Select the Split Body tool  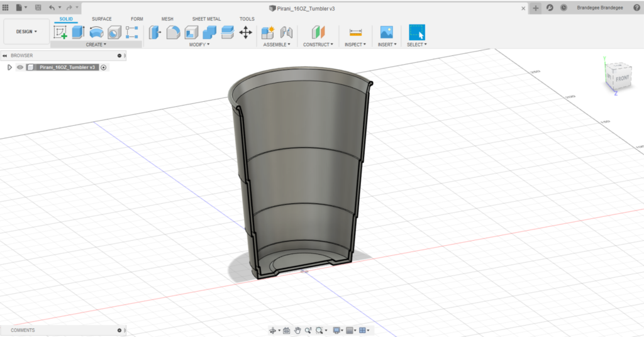click(x=227, y=32)
